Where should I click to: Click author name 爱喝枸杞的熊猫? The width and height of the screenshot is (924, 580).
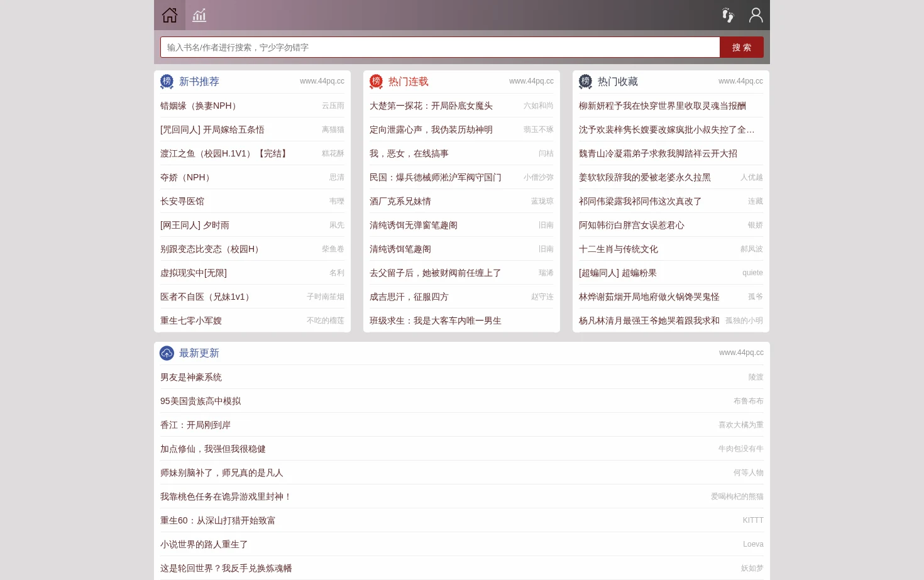pyautogui.click(x=737, y=496)
